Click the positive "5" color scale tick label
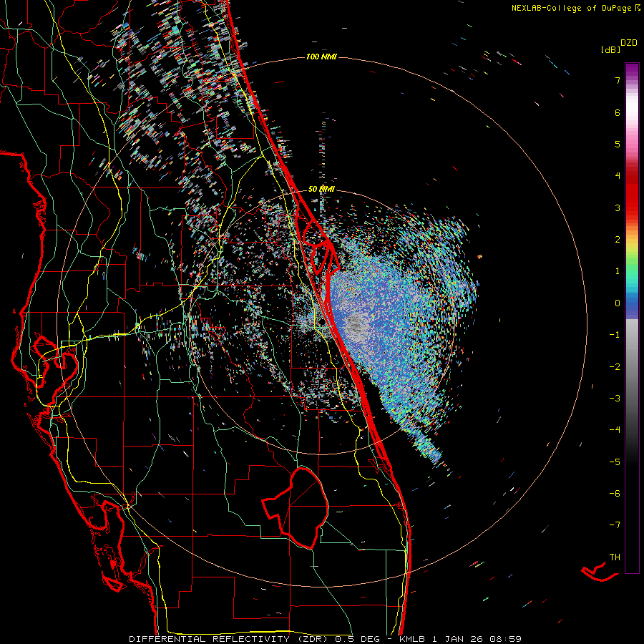644x644 pixels. [618, 144]
